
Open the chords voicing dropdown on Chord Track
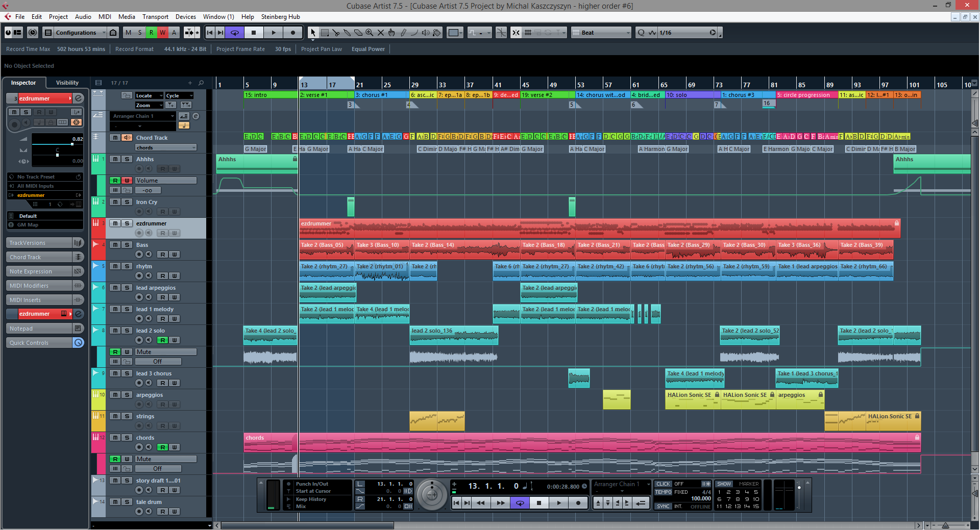pyautogui.click(x=166, y=148)
